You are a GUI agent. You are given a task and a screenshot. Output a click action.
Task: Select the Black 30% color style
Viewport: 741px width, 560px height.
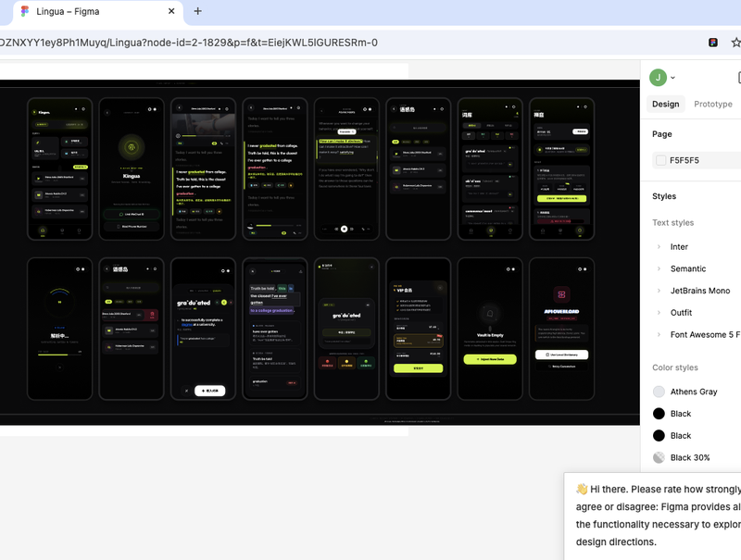click(691, 457)
